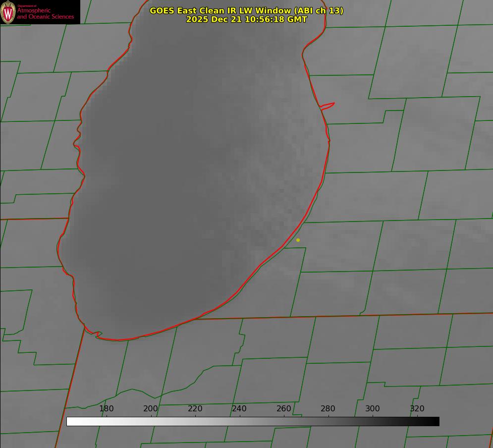Click the grayscale temperature colorbar
493x448 pixels.
253,421
